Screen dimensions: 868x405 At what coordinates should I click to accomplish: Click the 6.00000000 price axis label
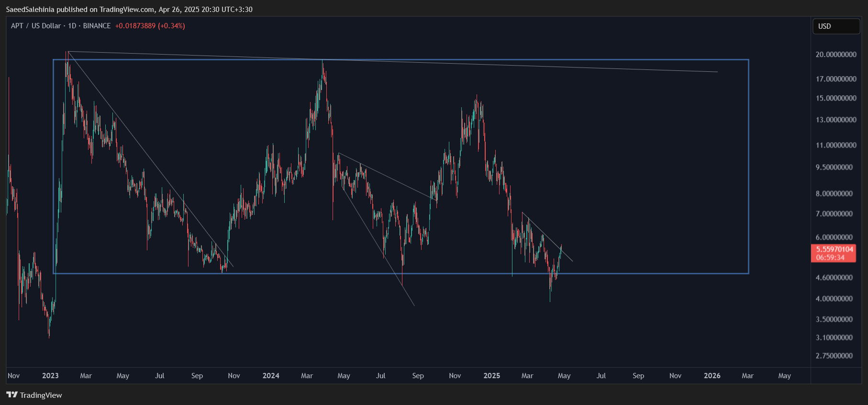(834, 237)
